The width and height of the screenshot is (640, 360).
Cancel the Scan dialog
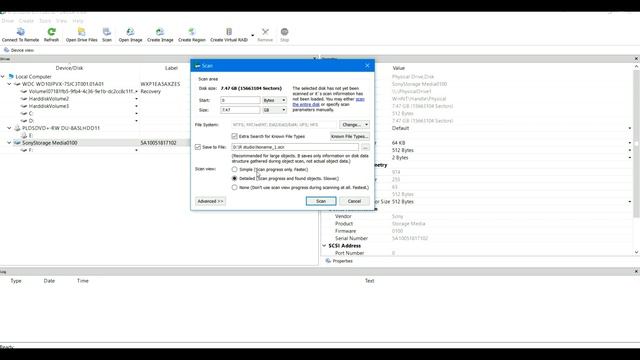[354, 201]
